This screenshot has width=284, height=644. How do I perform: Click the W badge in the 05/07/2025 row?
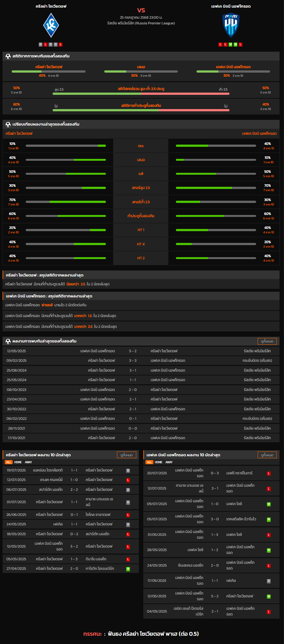tap(269, 519)
